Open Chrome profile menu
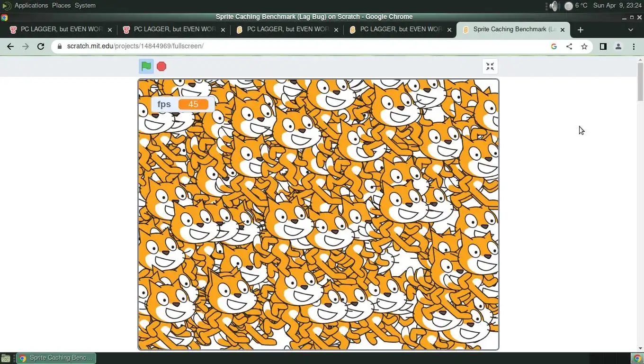 [618, 46]
